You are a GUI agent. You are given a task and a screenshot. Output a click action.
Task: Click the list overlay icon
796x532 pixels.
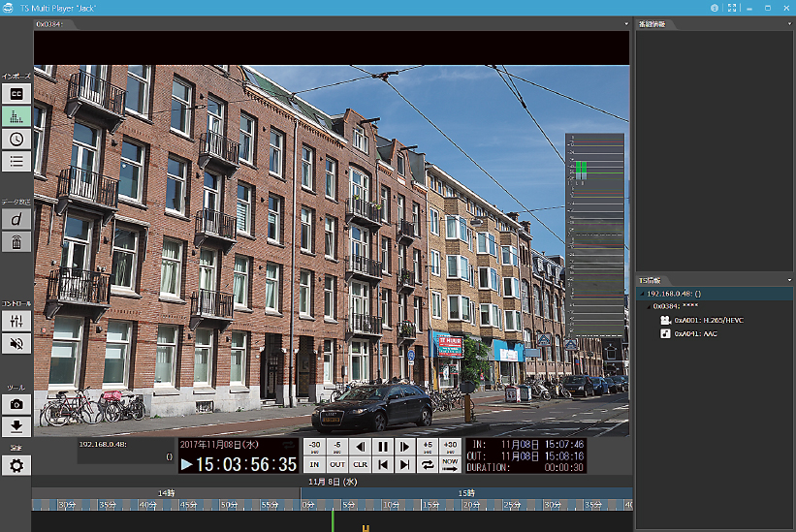pos(16,161)
